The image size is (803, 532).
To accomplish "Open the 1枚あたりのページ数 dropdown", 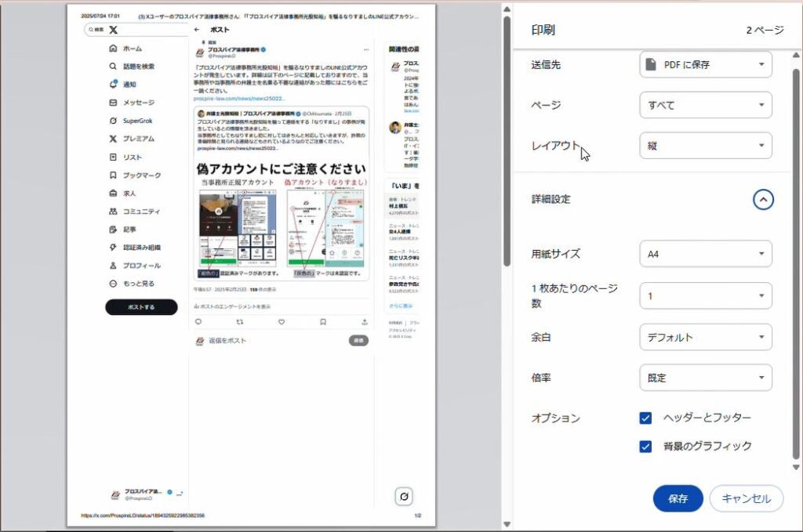I will point(705,295).
